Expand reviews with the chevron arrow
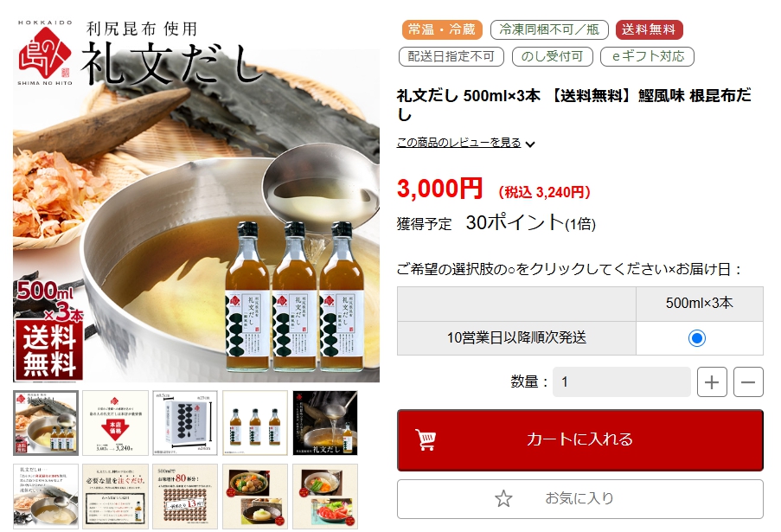 530,144
